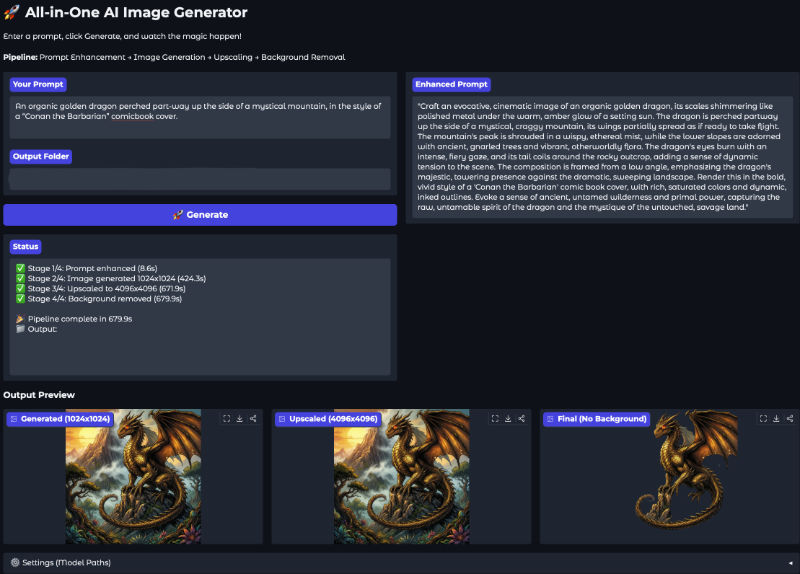Click the arrow on the Settings bar
Screen dimensions: 800x574
tap(790, 563)
